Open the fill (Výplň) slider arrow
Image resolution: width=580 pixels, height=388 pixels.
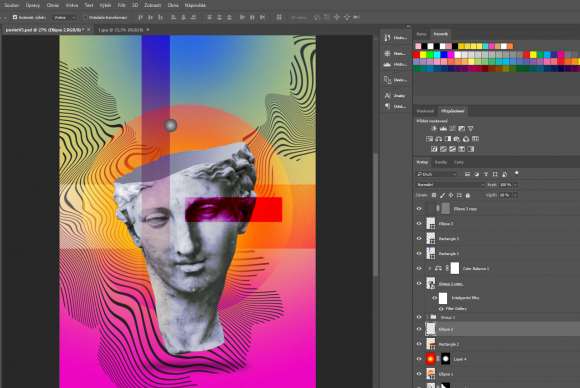(515, 195)
